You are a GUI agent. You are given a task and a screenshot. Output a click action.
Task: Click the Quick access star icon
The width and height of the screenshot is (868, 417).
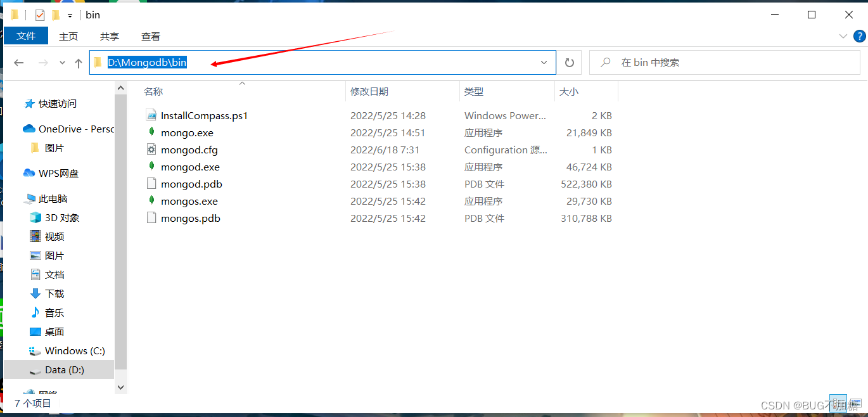[x=29, y=103]
